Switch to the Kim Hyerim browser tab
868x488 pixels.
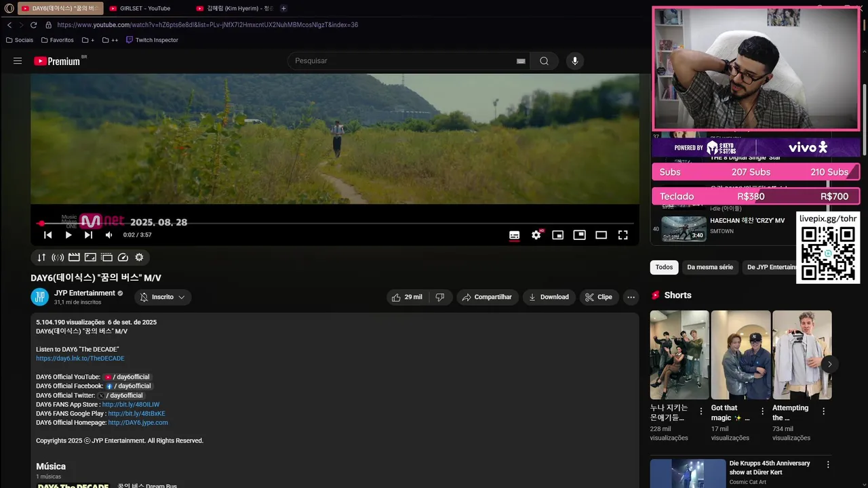234,8
